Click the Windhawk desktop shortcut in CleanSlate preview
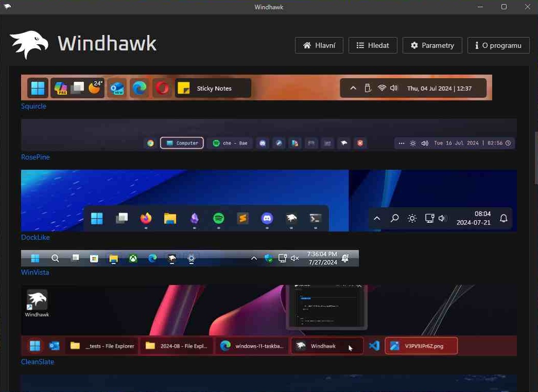Viewport: 538px width, 392px height. 37,303
